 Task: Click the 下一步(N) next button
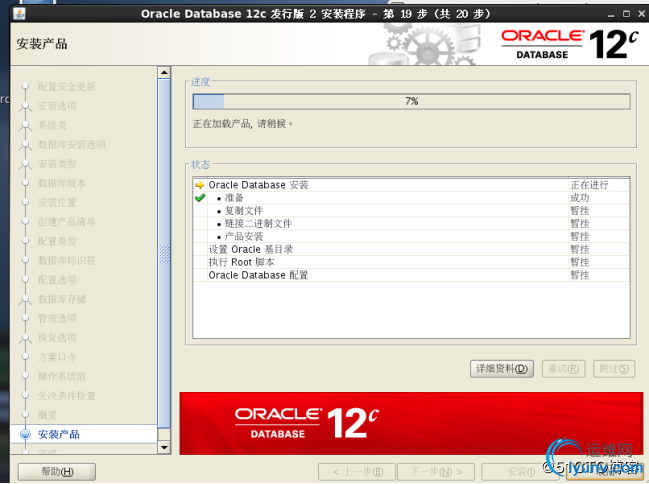(x=436, y=472)
